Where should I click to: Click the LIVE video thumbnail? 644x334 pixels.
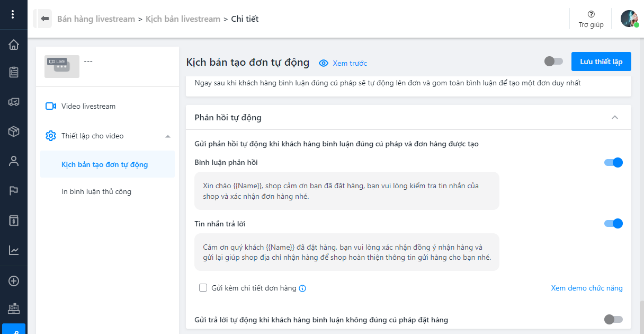pyautogui.click(x=62, y=66)
